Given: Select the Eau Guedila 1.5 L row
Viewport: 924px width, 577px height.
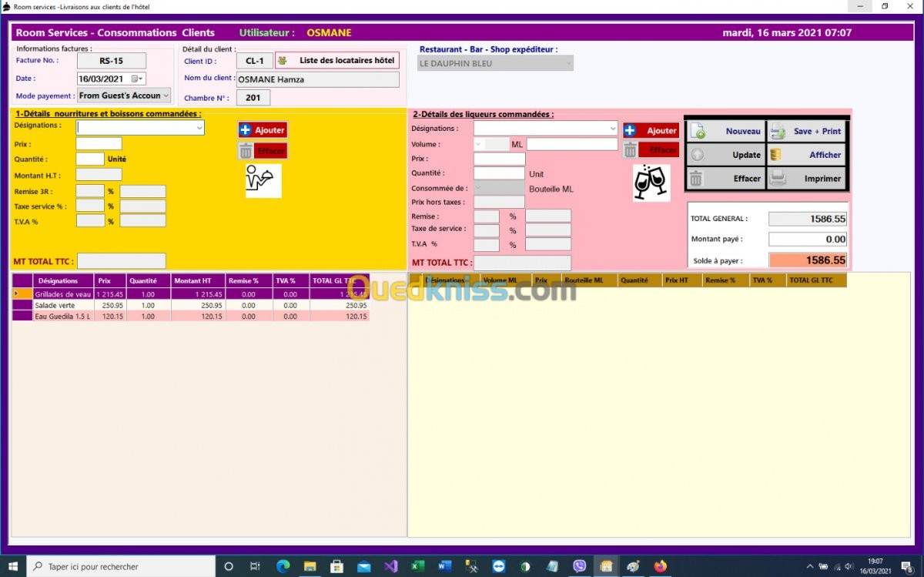Looking at the screenshot, I should [190, 316].
